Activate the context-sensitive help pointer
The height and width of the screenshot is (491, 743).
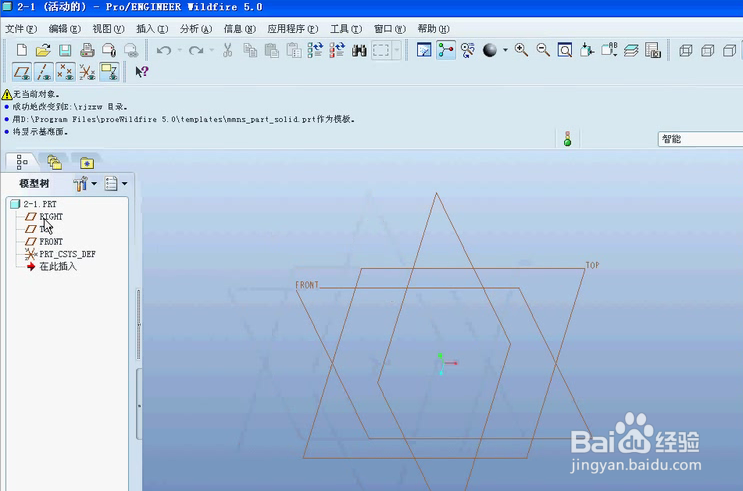point(142,72)
